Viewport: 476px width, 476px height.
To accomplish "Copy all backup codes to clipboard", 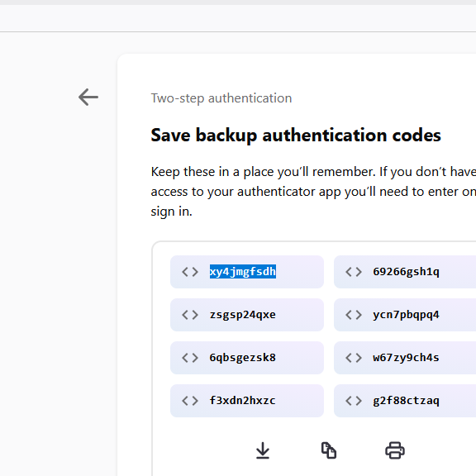I will 329,450.
